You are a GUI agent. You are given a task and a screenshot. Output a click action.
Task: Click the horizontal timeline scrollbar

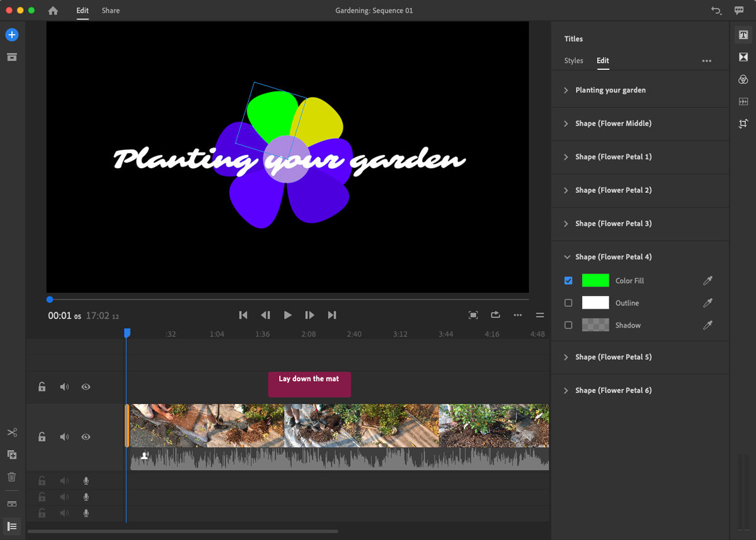tap(183, 531)
